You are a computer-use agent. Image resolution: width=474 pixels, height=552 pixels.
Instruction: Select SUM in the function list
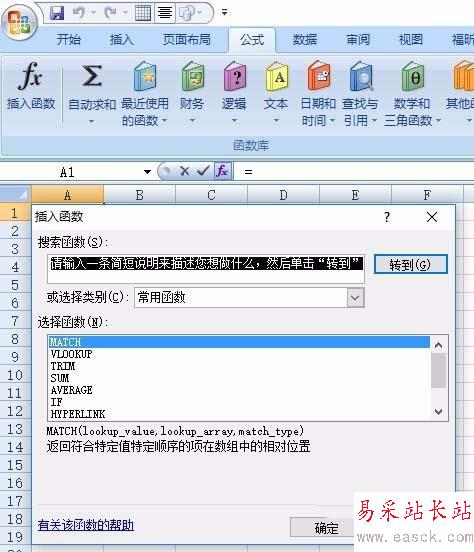click(x=239, y=378)
